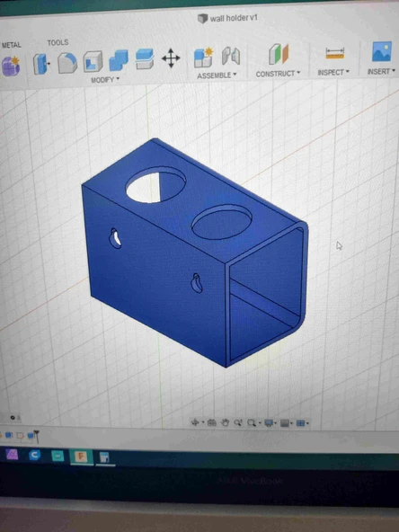Open the INSPECT dropdown menu
The height and width of the screenshot is (532, 399).
(x=333, y=72)
